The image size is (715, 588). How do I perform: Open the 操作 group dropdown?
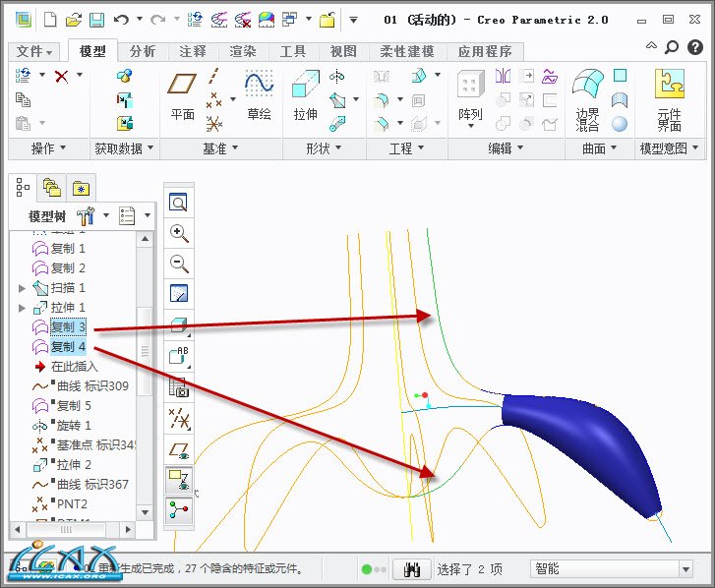pos(48,147)
